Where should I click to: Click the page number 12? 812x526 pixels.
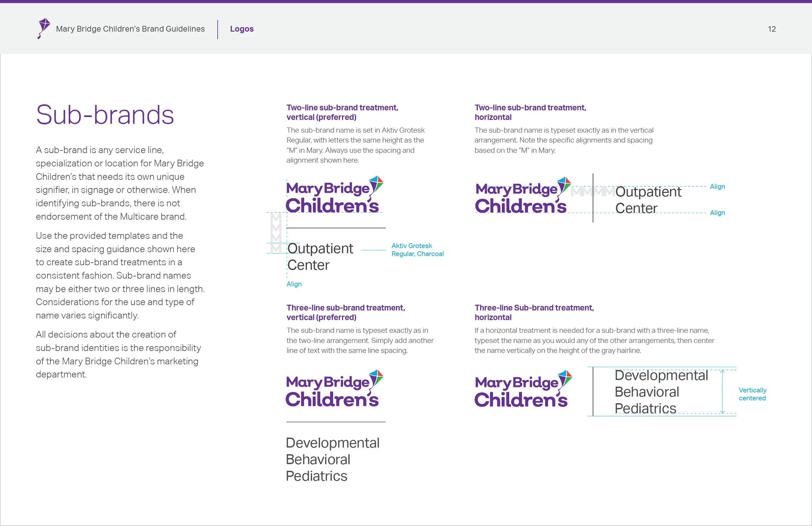(x=772, y=29)
